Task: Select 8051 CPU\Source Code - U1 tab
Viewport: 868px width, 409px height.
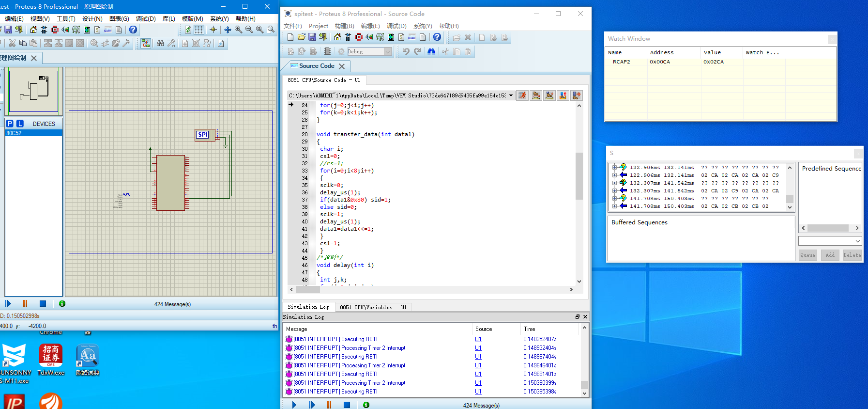Action: click(x=323, y=80)
